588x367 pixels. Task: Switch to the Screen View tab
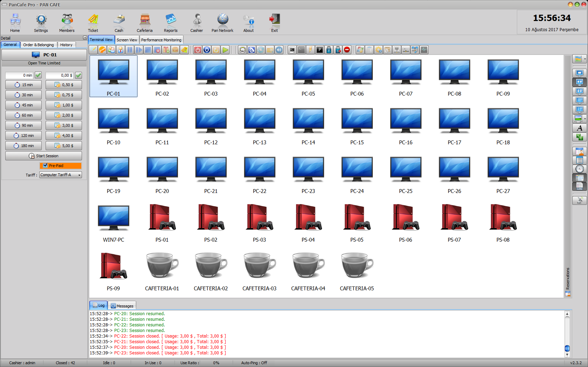coord(127,40)
